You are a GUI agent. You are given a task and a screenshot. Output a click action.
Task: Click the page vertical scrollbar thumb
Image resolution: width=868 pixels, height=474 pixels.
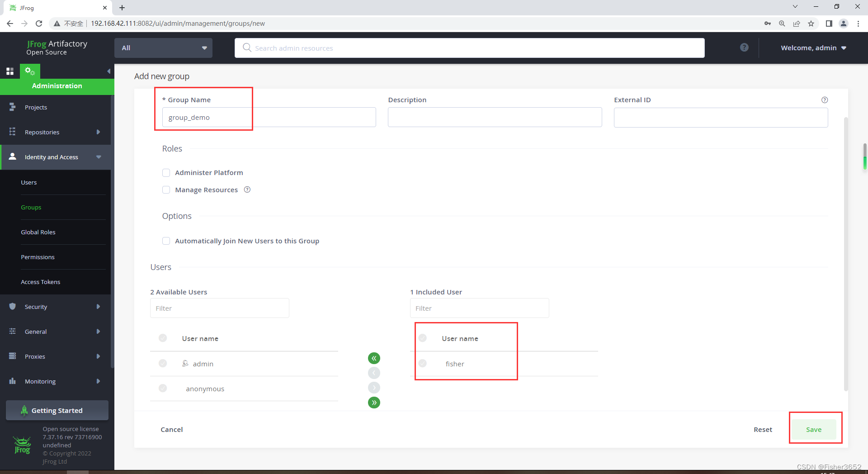(x=846, y=253)
